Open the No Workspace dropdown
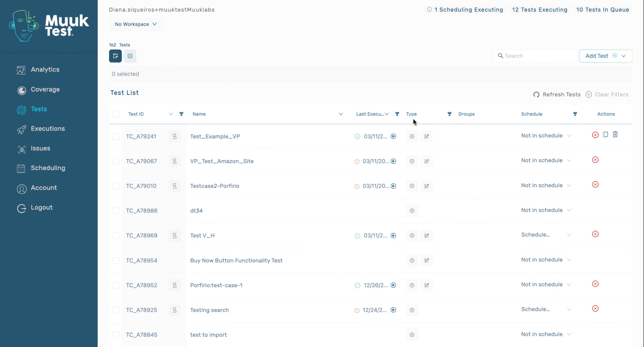This screenshot has height=347, width=644. pyautogui.click(x=136, y=24)
